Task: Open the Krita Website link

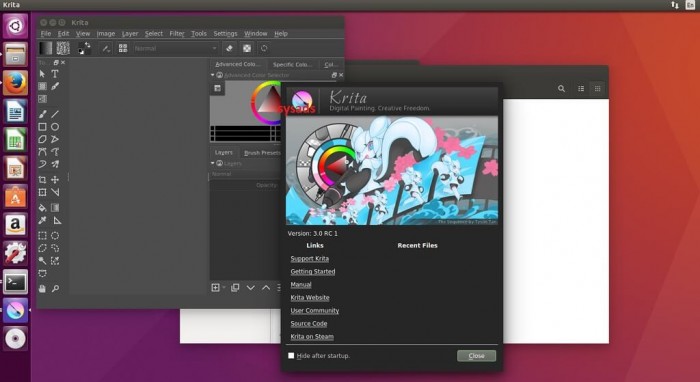Action: (310, 297)
